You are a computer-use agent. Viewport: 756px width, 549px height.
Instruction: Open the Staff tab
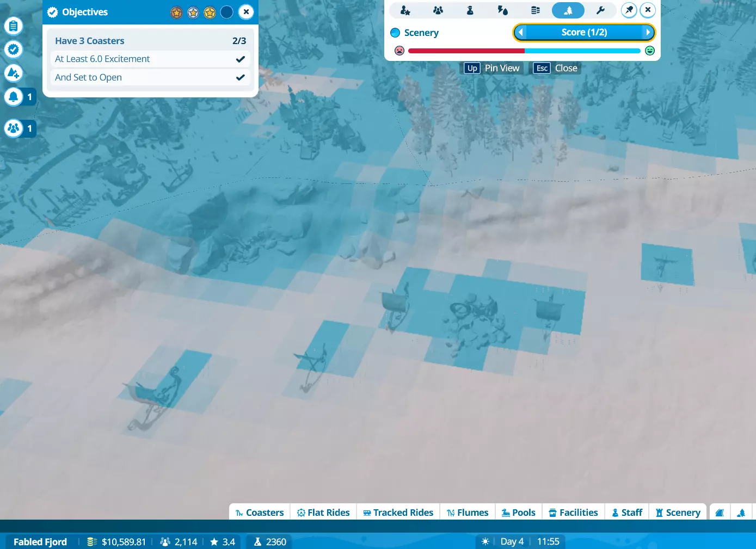pos(627,513)
